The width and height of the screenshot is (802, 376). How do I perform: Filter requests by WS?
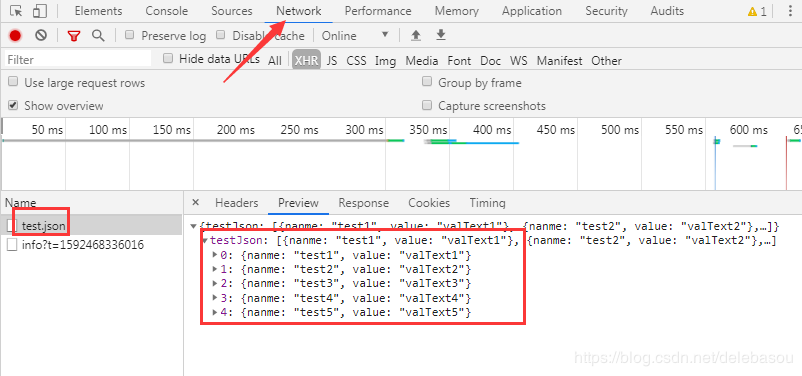[x=518, y=60]
